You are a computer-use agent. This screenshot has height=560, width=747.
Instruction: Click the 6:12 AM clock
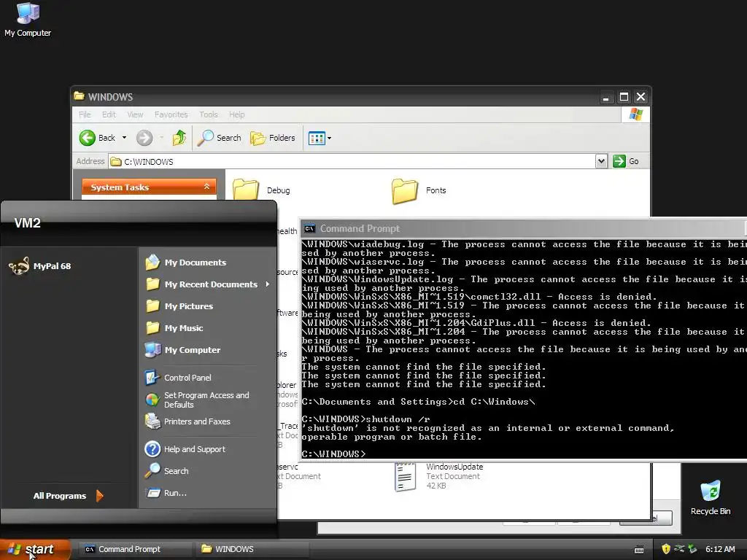[720, 549]
